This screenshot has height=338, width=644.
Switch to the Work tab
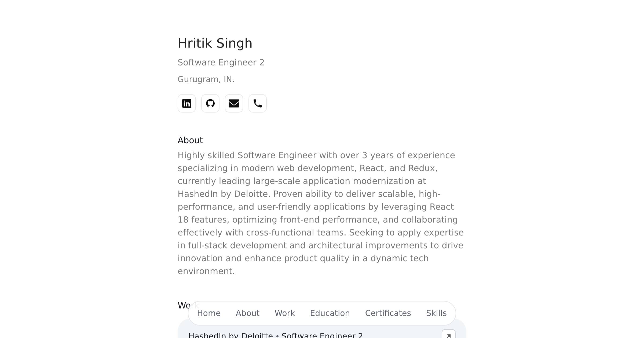284,313
